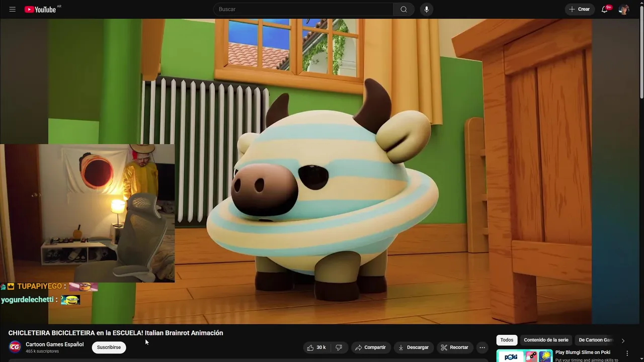Open Play Blumgi Slime on Poki ad title
Image resolution: width=644 pixels, height=362 pixels.
pos(583,352)
